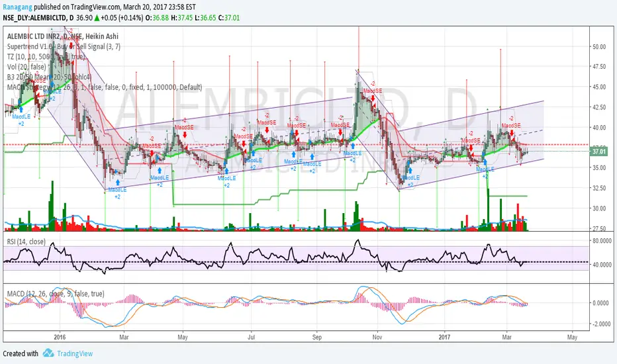Image resolution: width=617 pixels, height=364 pixels.
Task: Select the TZ (10, 10, 500...) indicator legend
Action: (x=46, y=57)
